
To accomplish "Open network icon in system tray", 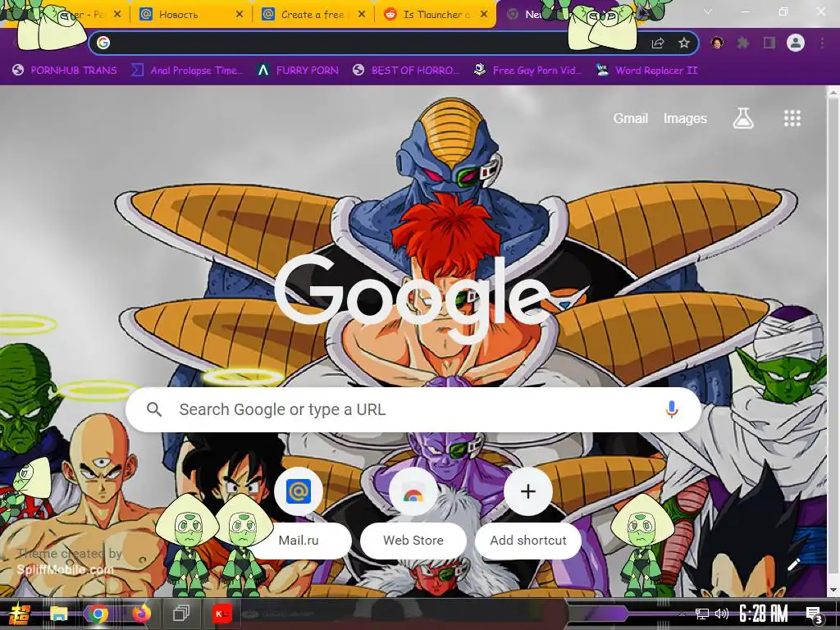I will (x=702, y=614).
